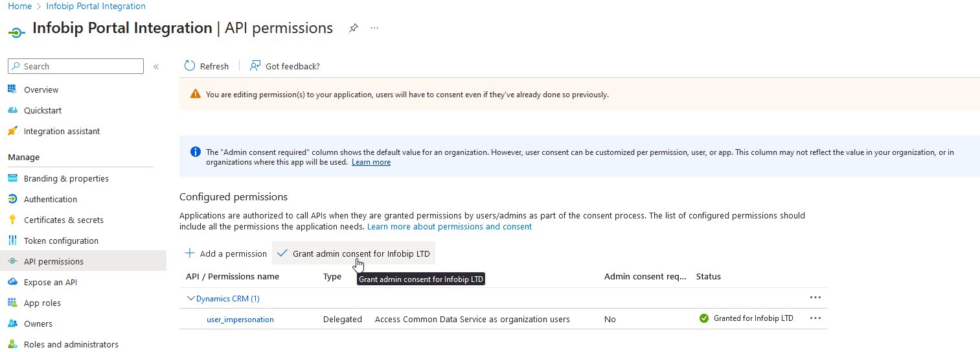
Task: Open the ellipsis menu beside page title
Action: [x=374, y=29]
